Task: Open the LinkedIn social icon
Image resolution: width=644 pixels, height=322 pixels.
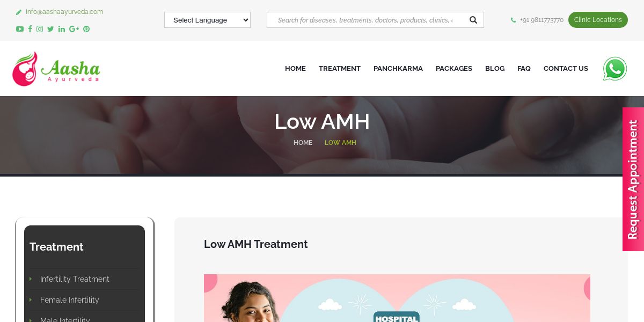Action: (x=62, y=29)
